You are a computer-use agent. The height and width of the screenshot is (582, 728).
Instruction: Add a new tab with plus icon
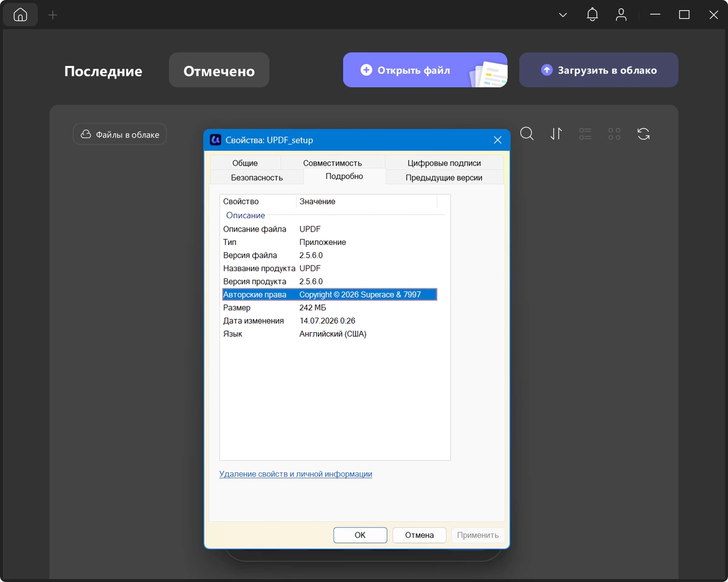53,15
